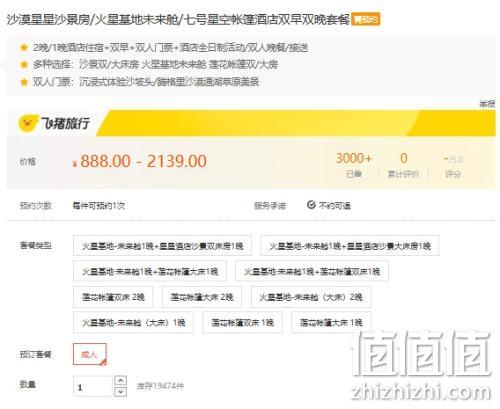This screenshot has height=409, width=500.
Task: Choose the 莲花帐篷双床 1晚 option
Action: click(242, 322)
